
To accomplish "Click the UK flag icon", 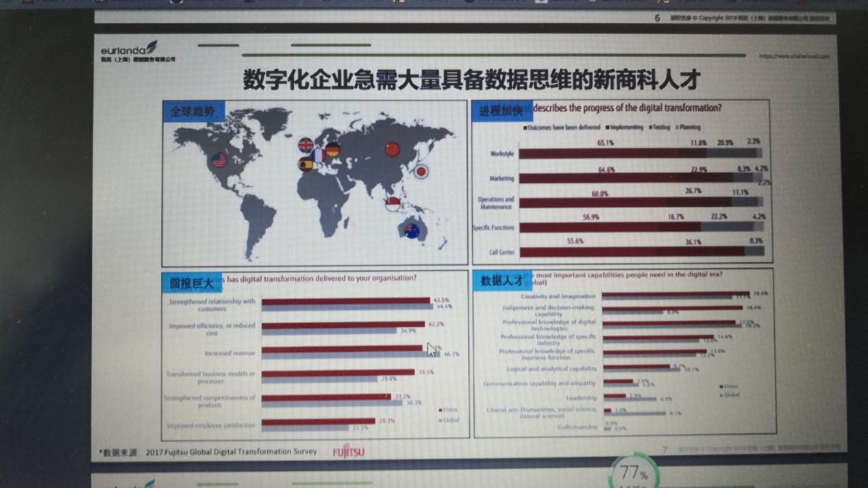I will point(306,144).
